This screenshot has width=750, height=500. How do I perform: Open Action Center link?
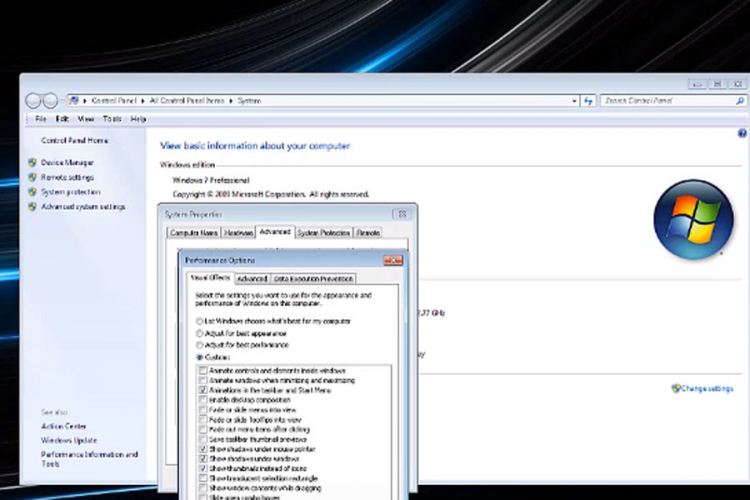pyautogui.click(x=64, y=426)
